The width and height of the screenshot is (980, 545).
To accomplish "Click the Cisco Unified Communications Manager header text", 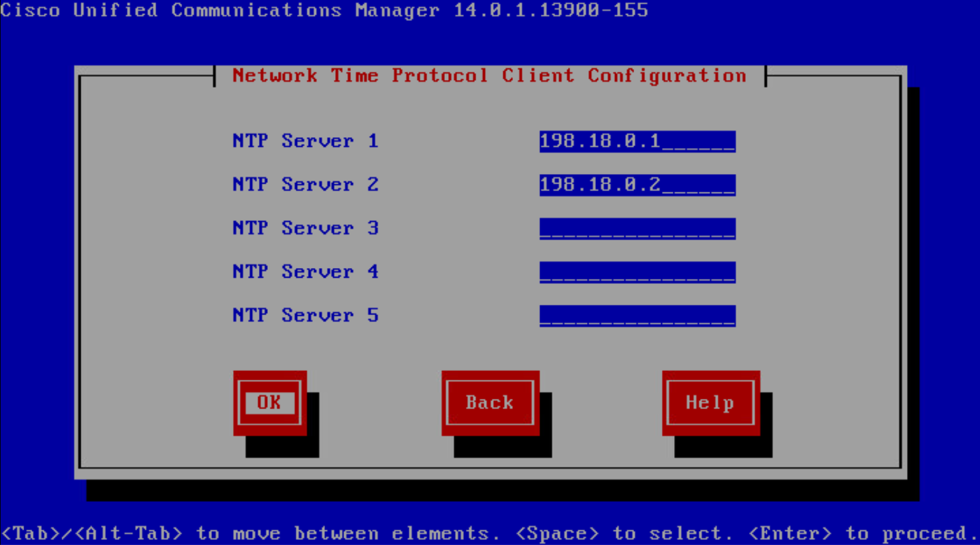I will (220, 10).
